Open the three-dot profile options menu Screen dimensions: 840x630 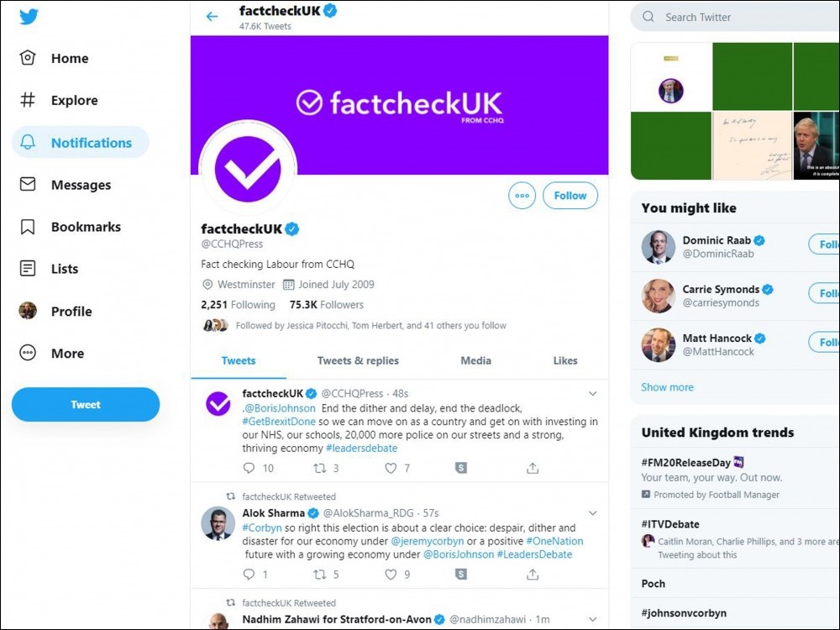pyautogui.click(x=522, y=196)
